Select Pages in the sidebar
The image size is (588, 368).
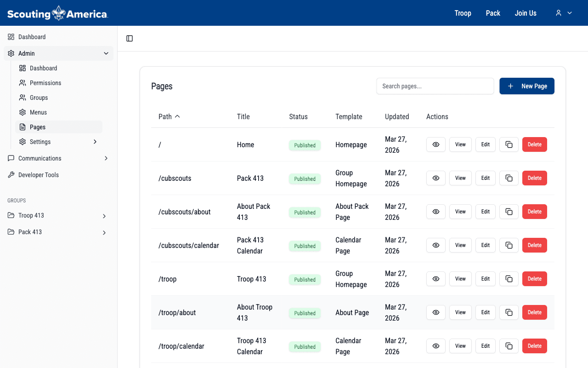tap(59, 127)
